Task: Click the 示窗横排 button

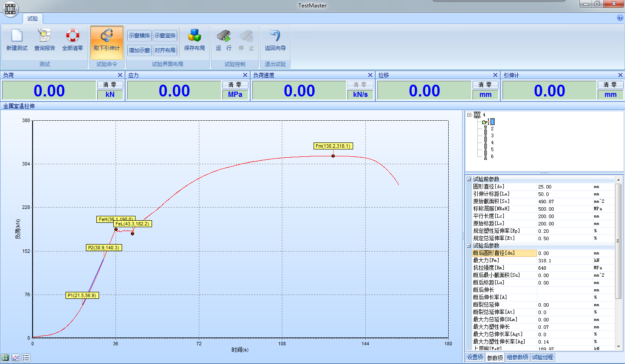Action: pyautogui.click(x=139, y=36)
